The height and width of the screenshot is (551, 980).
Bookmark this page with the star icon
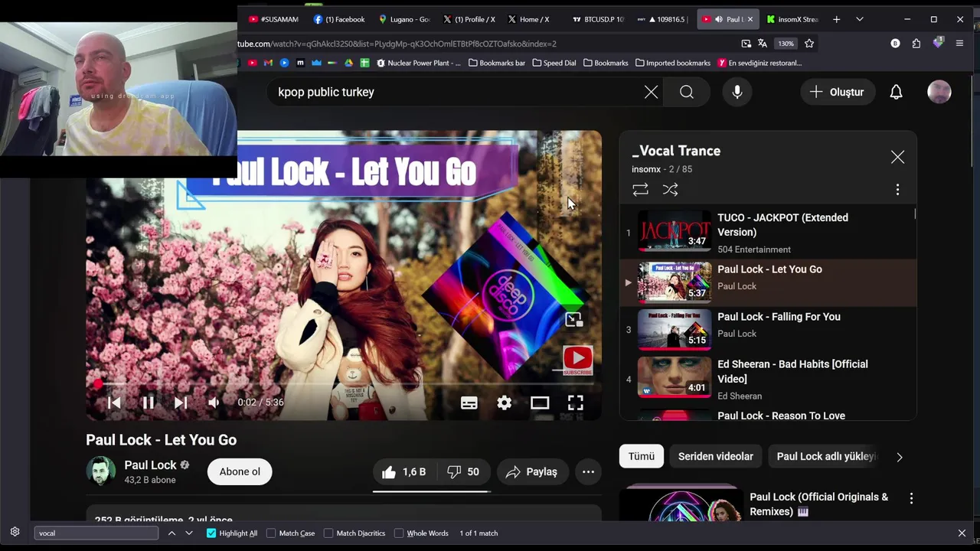[809, 44]
